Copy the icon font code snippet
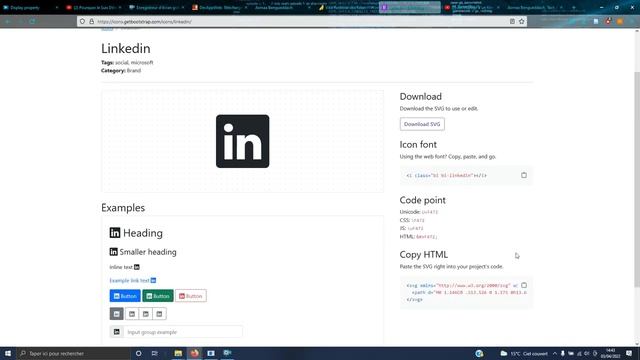This screenshot has height=360, width=640. (x=524, y=175)
